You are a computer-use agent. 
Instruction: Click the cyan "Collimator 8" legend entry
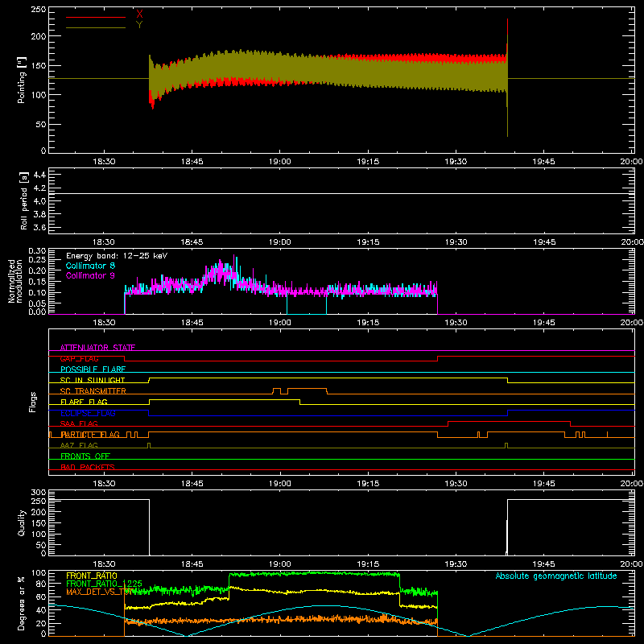coord(90,266)
